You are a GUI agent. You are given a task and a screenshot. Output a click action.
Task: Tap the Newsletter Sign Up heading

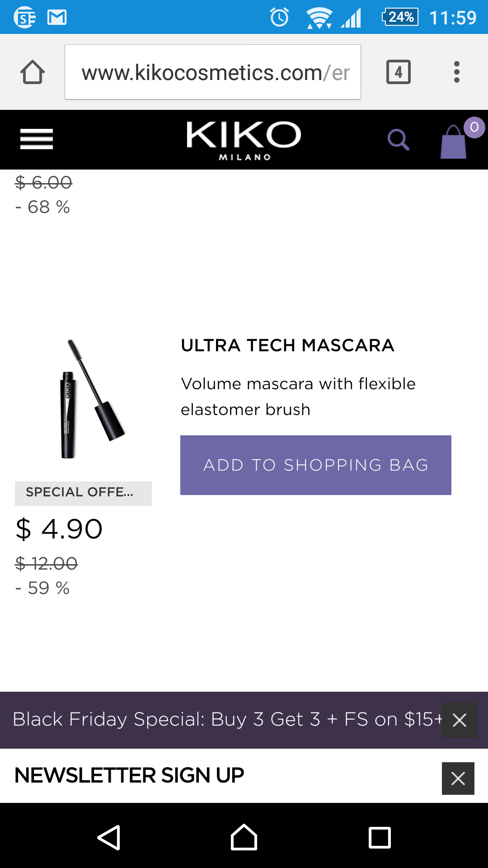(x=129, y=776)
